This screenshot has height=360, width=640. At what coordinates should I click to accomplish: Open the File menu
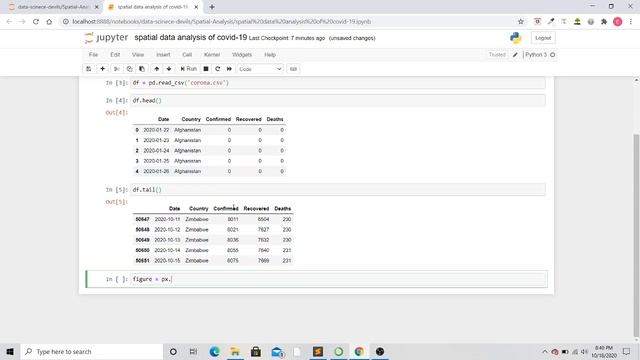click(93, 55)
